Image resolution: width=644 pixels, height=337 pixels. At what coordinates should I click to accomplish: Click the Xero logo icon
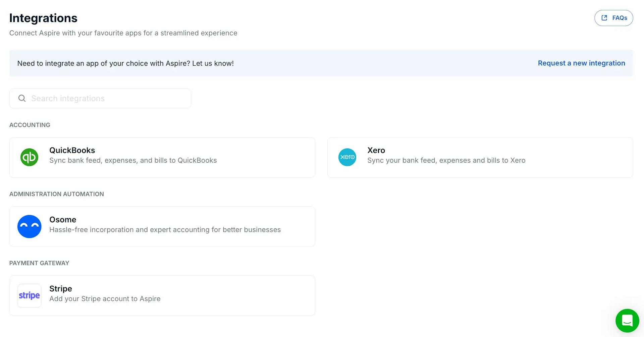(347, 157)
